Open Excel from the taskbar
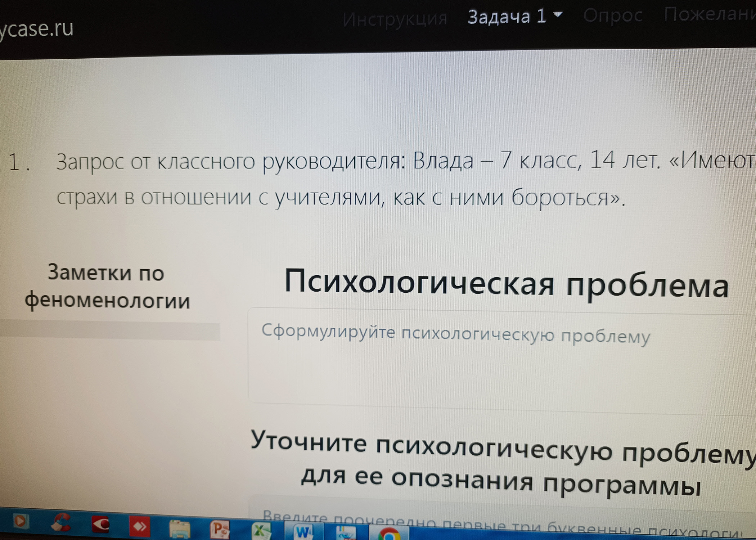Image resolution: width=756 pixels, height=540 pixels. click(261, 531)
